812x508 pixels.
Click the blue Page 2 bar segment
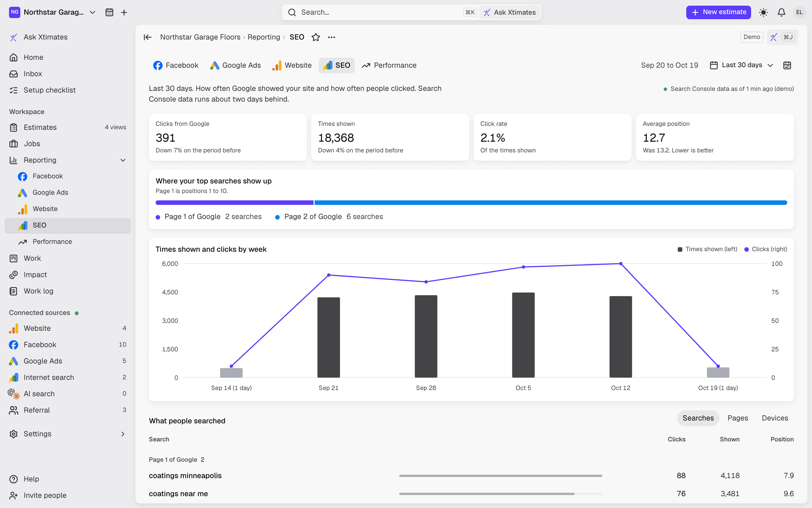(551, 203)
